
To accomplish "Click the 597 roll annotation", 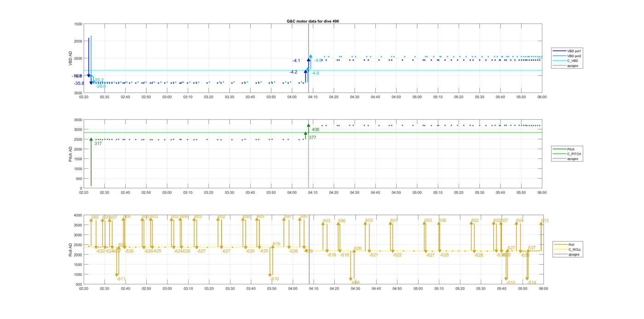I will (x=288, y=216).
